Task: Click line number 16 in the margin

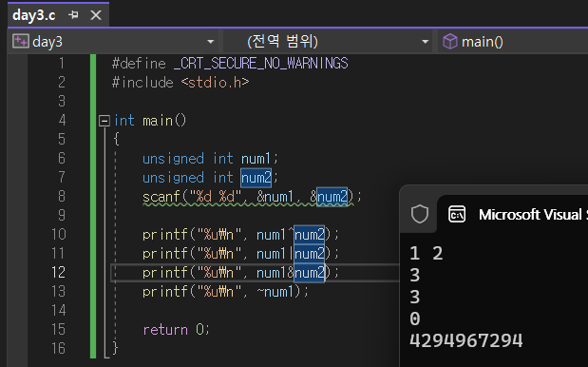Action: [x=59, y=348]
